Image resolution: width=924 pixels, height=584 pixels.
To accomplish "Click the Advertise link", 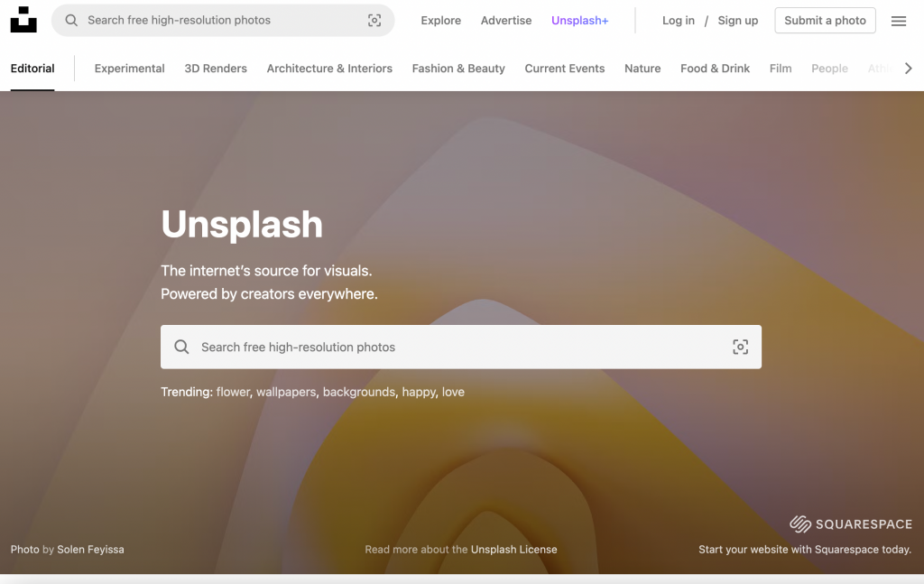I will tap(505, 20).
